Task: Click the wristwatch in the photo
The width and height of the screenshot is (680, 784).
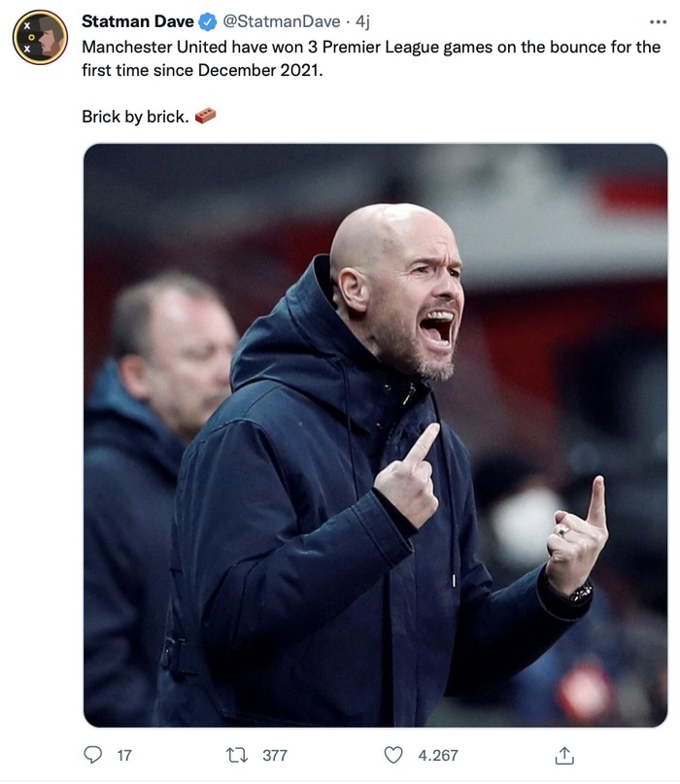Action: [x=581, y=593]
